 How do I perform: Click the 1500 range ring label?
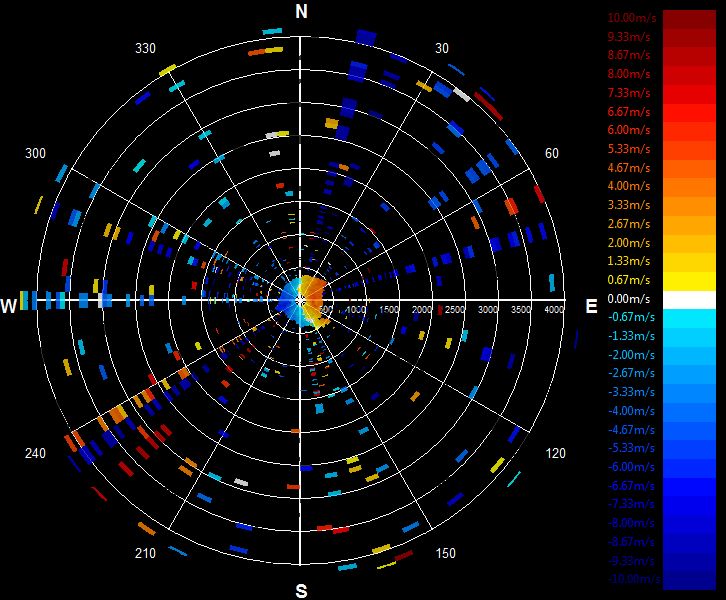pos(389,310)
